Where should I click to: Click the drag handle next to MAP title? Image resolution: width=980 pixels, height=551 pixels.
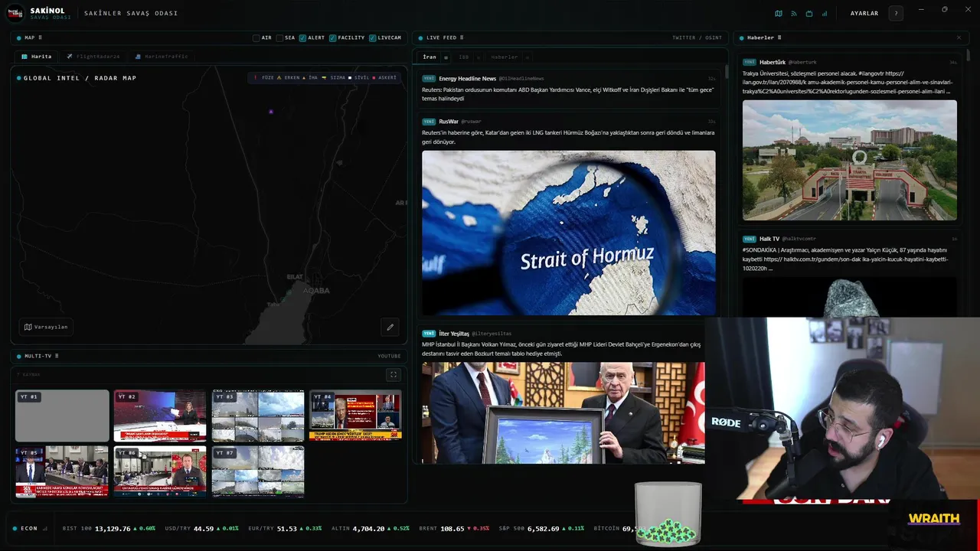pyautogui.click(x=40, y=37)
